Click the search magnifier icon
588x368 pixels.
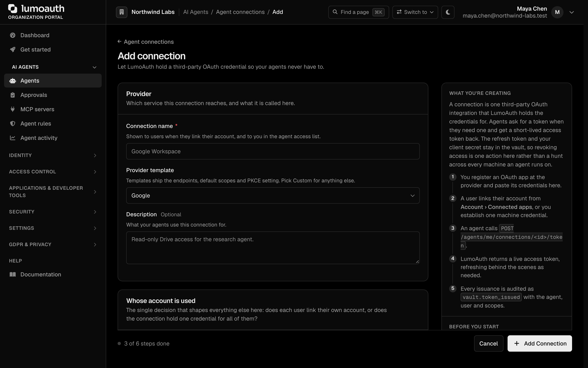pos(335,12)
